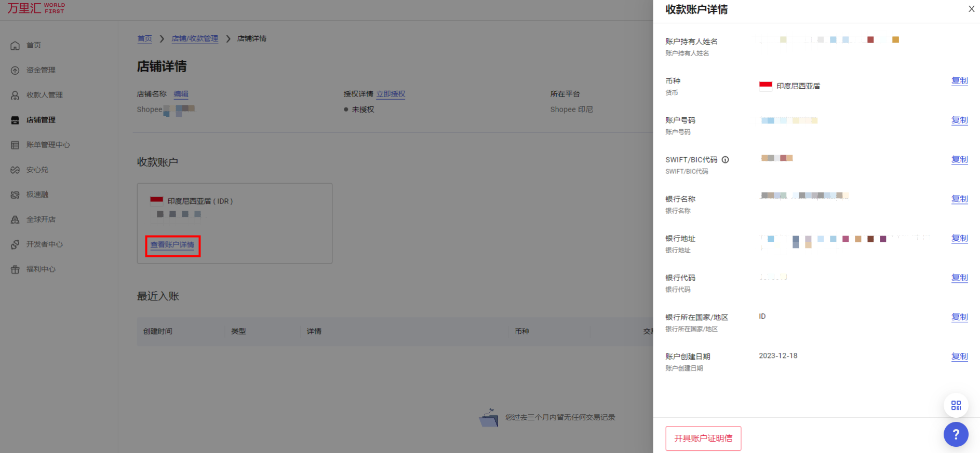Click the 安心兑 sidebar icon
Screen dimensions: 980x453
[x=15, y=170]
